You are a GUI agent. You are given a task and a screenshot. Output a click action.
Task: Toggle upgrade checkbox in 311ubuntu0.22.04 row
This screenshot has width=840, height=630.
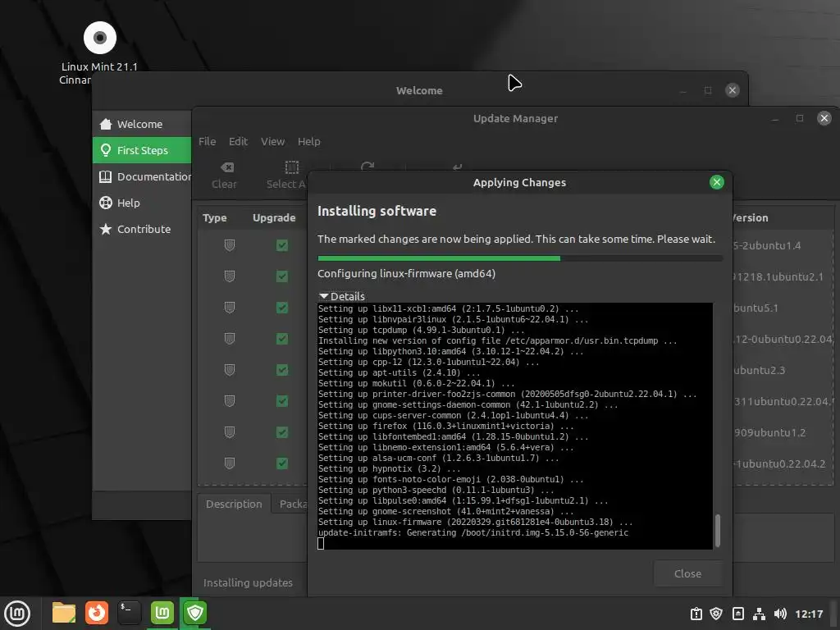coord(282,400)
